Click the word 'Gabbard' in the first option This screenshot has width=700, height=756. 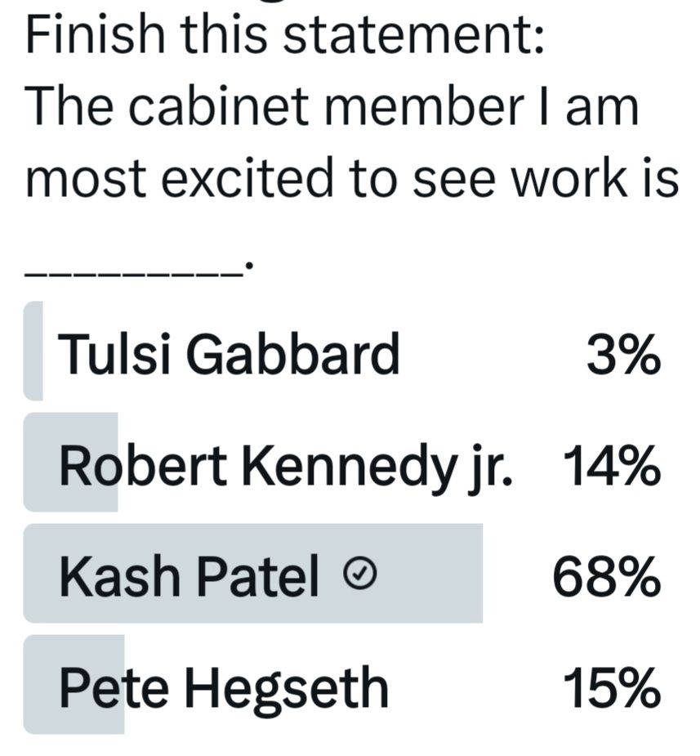pyautogui.click(x=293, y=355)
